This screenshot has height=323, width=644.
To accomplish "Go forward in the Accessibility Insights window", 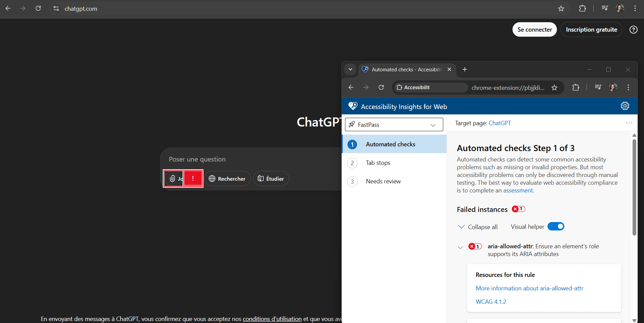I will tap(366, 87).
